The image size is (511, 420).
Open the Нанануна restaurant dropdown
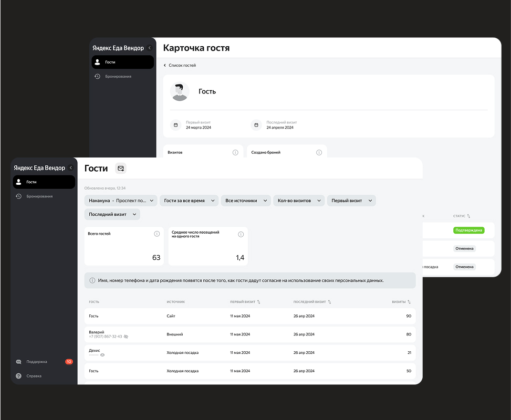coord(121,201)
